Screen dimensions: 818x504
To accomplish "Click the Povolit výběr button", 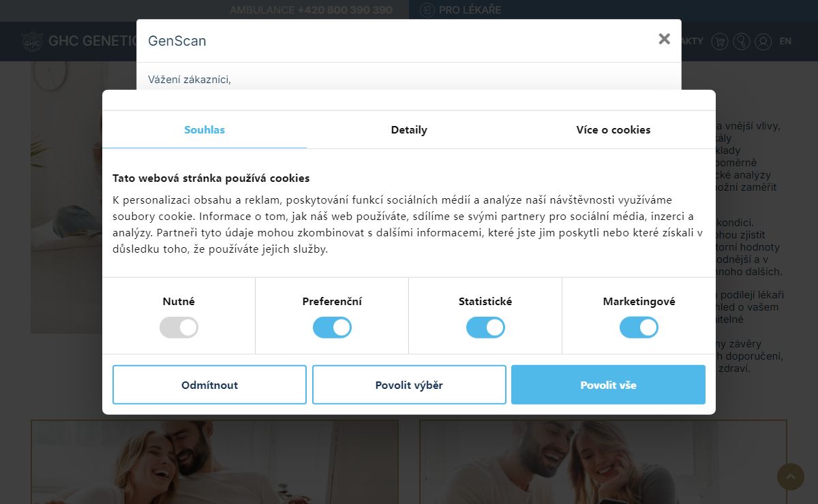I will (x=409, y=385).
